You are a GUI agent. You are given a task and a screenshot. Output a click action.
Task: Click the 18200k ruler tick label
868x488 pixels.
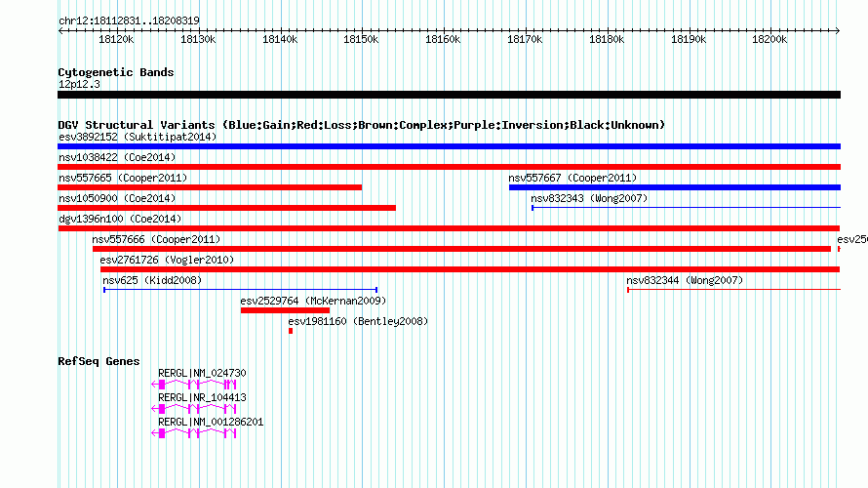pos(769,39)
